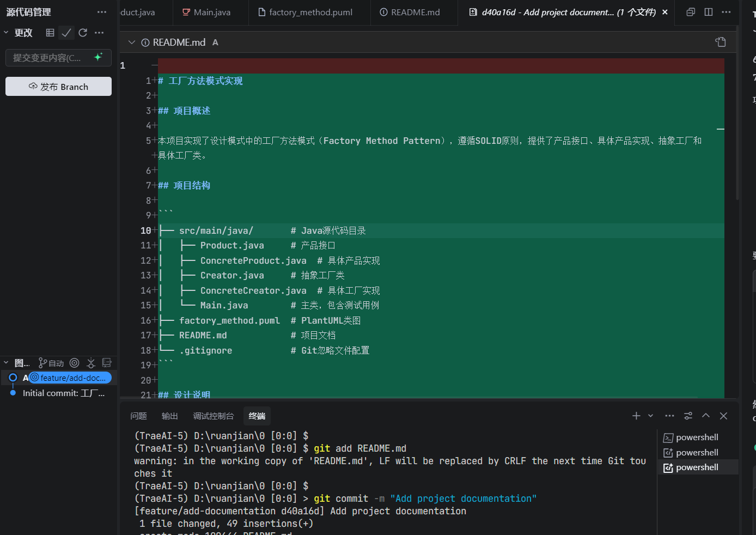Collapse all diffs icon in editor toolbar
The height and width of the screenshot is (535, 756).
(691, 12)
